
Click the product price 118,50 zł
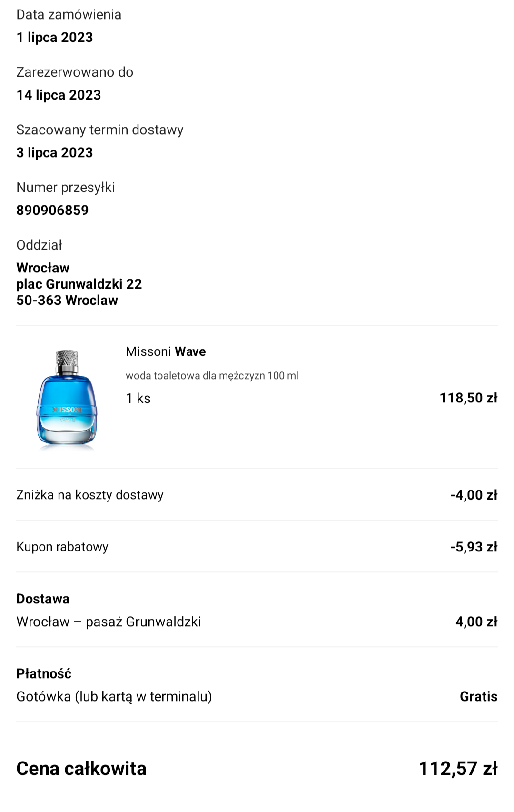[468, 398]
